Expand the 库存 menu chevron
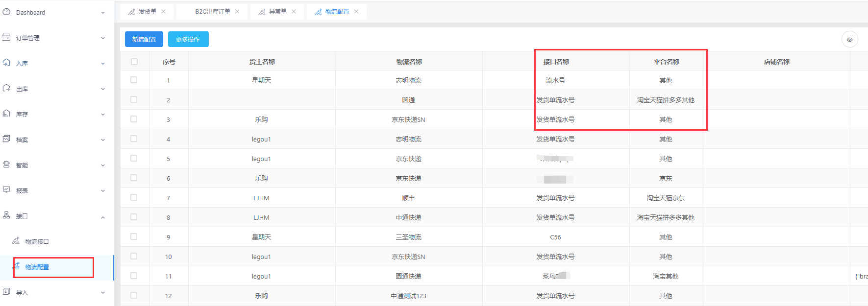This screenshot has height=306, width=868. 103,115
